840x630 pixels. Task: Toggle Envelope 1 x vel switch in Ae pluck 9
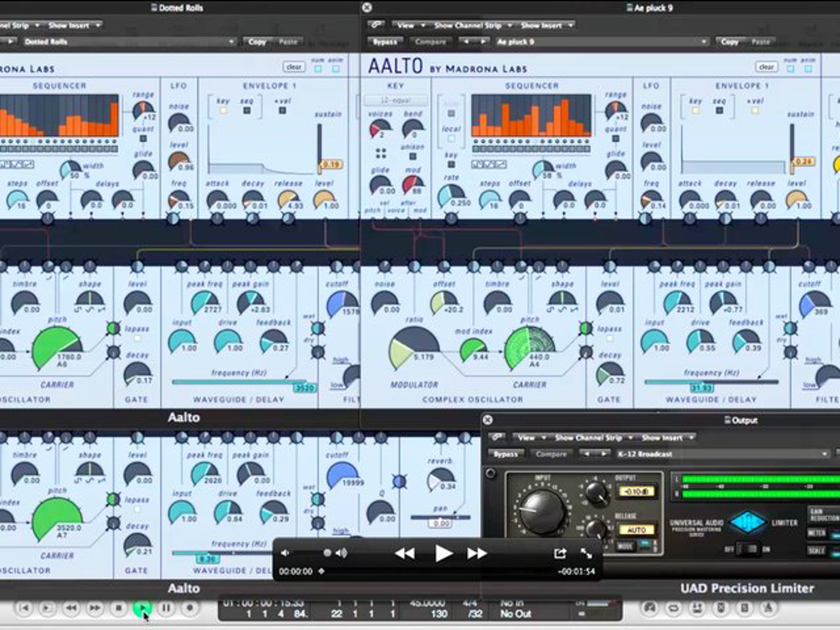coord(755,111)
